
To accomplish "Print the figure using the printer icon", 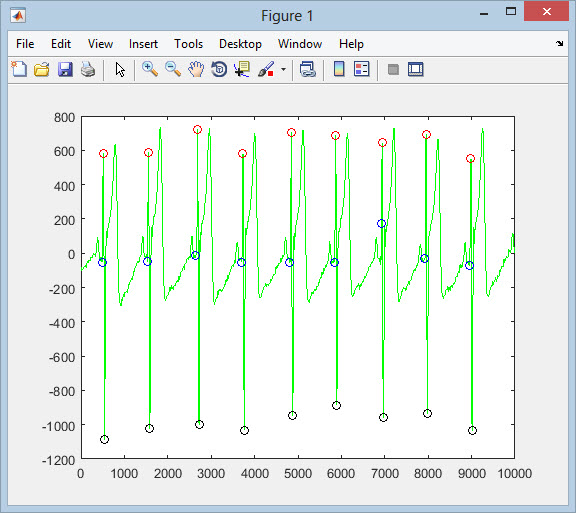I will [x=88, y=69].
